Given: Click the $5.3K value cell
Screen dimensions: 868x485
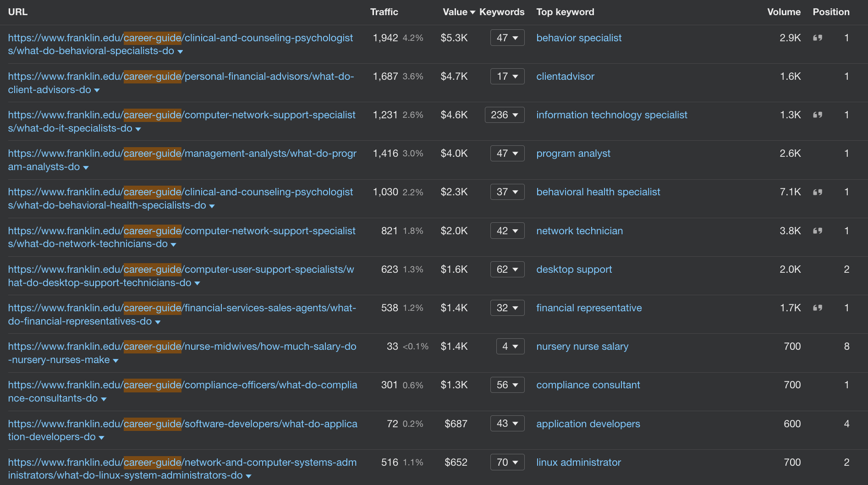Looking at the screenshot, I should pyautogui.click(x=454, y=38).
